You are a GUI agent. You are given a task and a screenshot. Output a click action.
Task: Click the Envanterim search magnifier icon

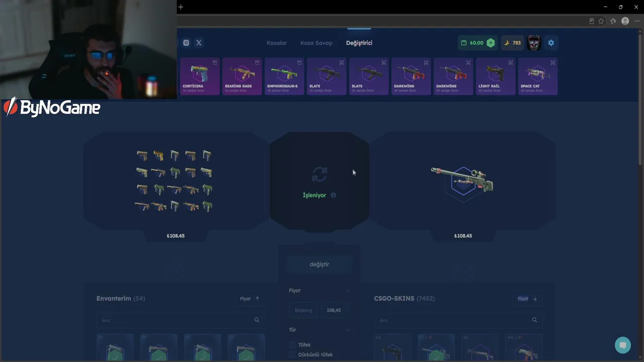tap(257, 320)
